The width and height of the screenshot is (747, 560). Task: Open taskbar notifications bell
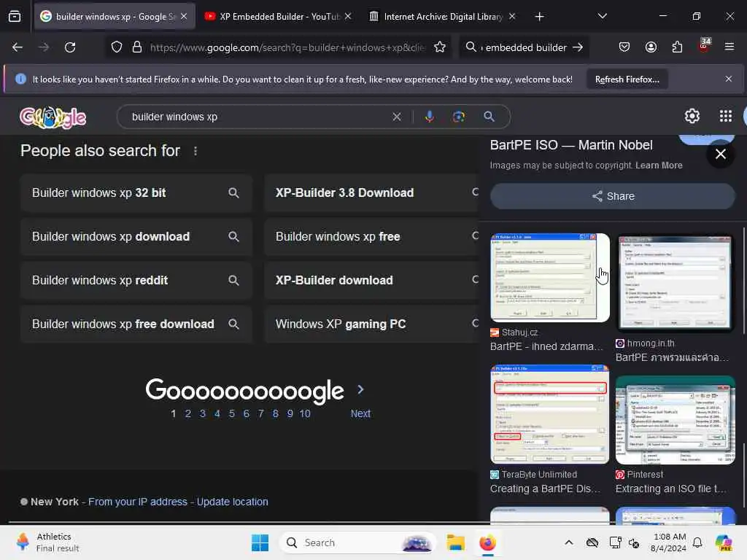point(697,542)
